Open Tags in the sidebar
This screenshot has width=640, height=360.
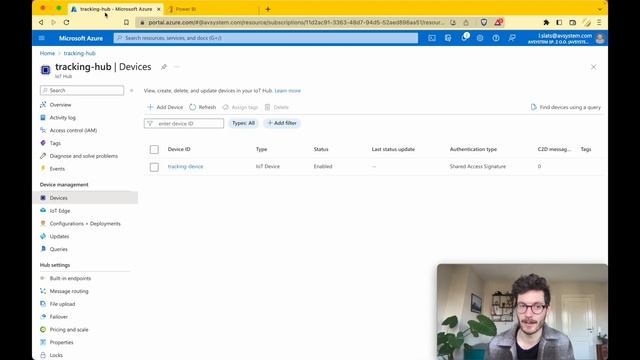pos(55,143)
